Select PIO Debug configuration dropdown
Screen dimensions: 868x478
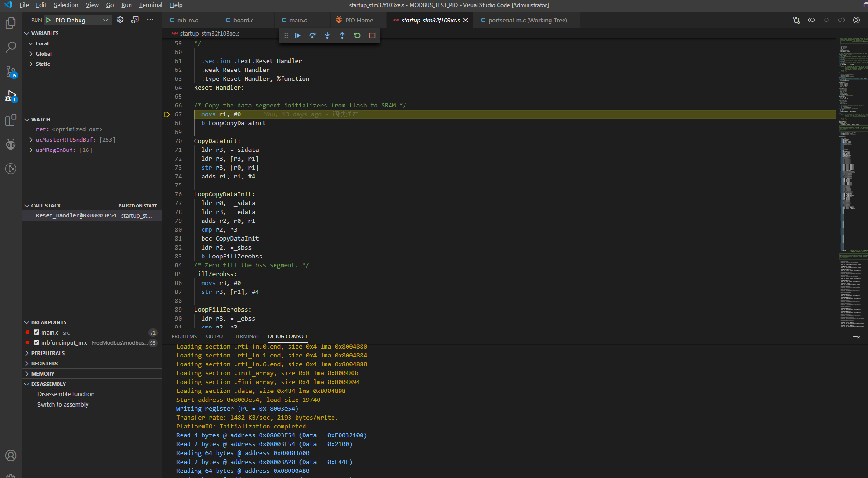pos(78,20)
